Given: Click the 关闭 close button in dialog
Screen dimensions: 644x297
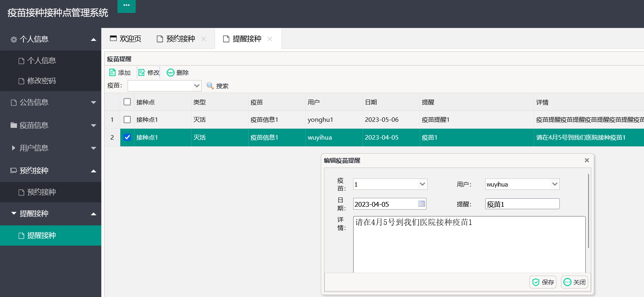Looking at the screenshot, I should 574,282.
